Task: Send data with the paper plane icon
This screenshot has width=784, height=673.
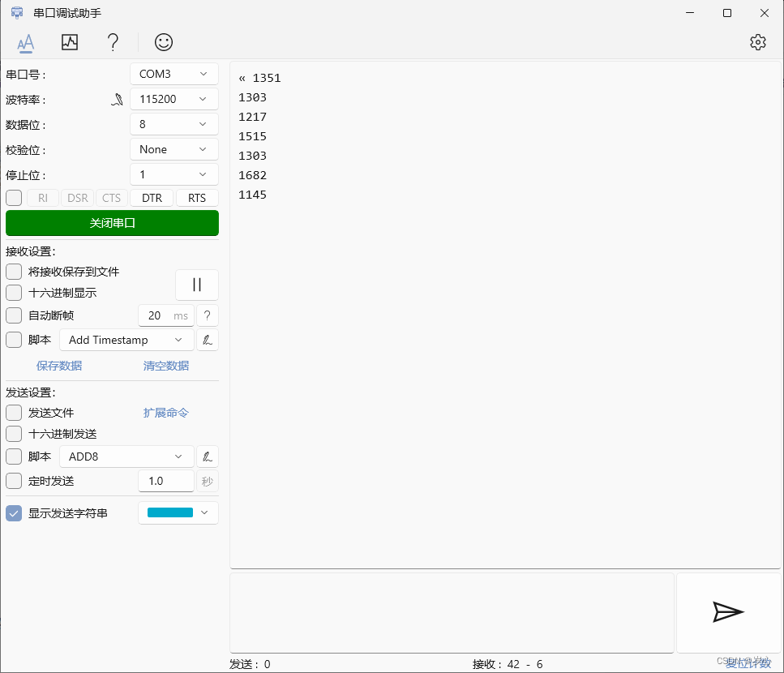Action: 728,612
